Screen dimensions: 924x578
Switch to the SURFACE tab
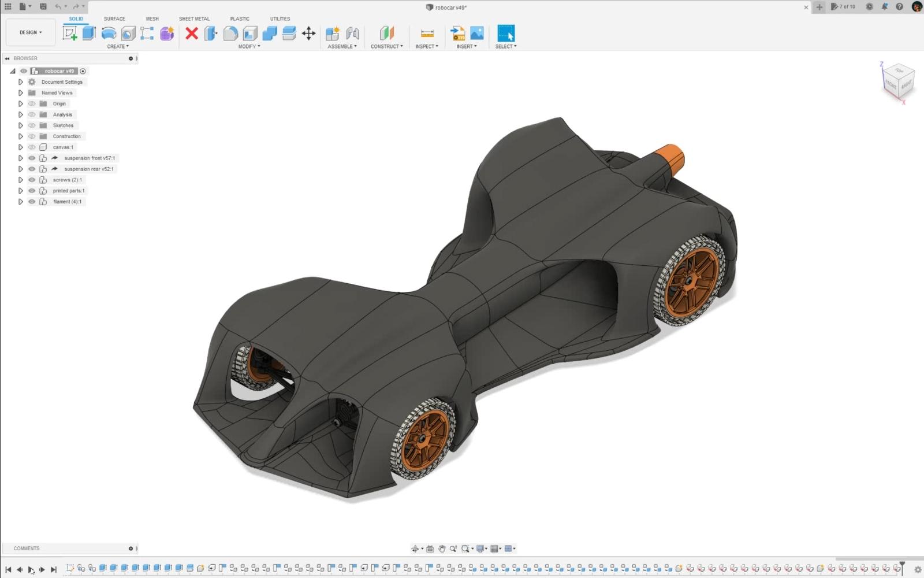[114, 18]
